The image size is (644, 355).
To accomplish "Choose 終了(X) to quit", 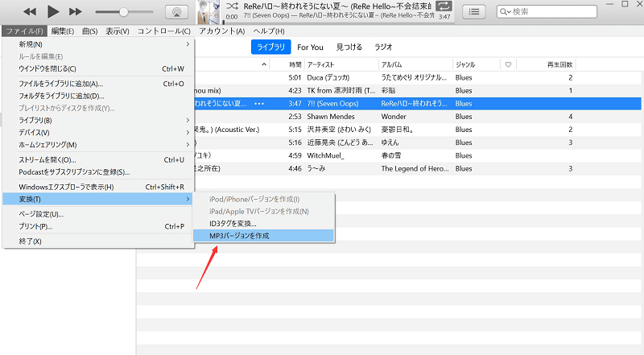I will tap(98, 241).
